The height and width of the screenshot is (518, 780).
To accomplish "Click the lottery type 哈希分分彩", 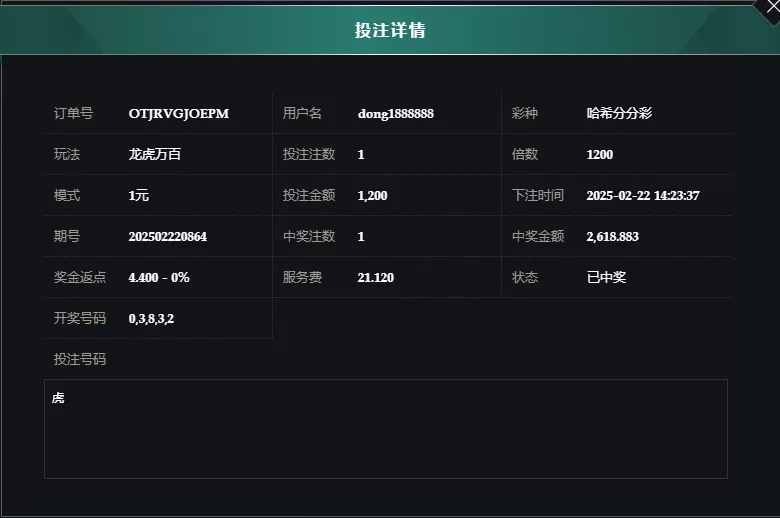I will click(x=619, y=113).
